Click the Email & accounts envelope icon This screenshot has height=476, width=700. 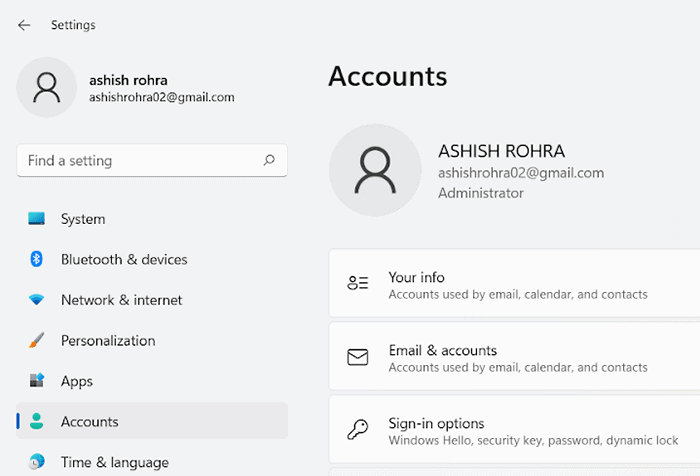click(x=358, y=357)
